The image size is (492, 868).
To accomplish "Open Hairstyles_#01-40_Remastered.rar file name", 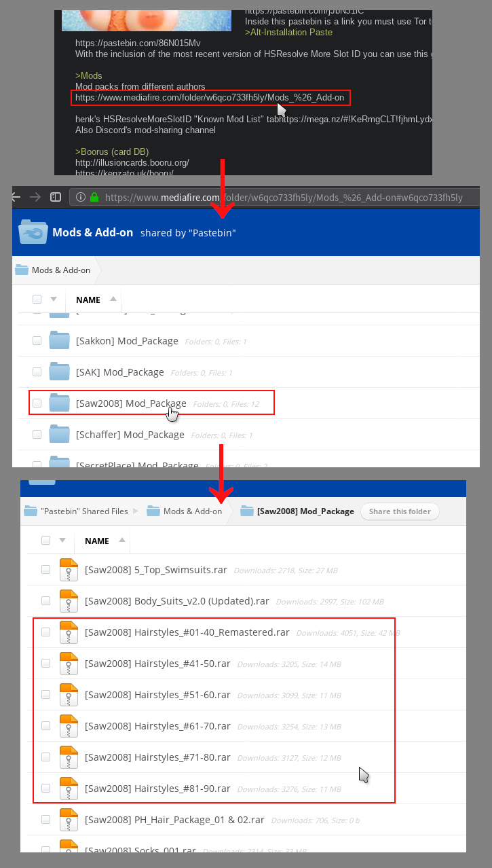I will pos(187,632).
